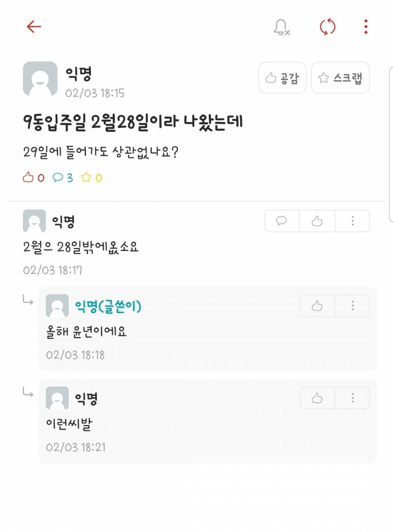Like the first comment with its thumbs-up icon
Screen dimensions: 393x532
pos(316,221)
